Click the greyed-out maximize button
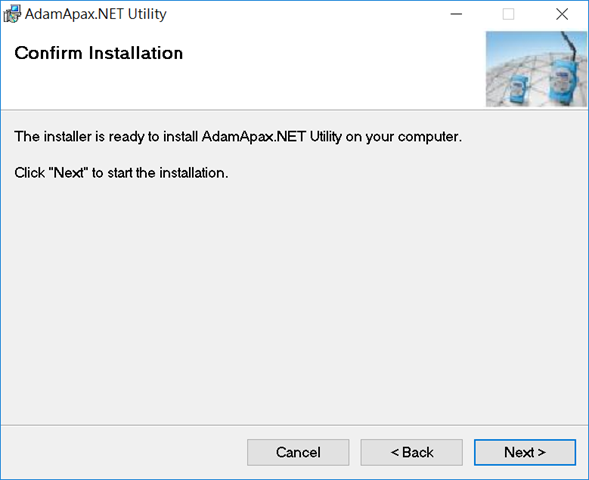Screen dimensions: 589x480 pos(508,14)
